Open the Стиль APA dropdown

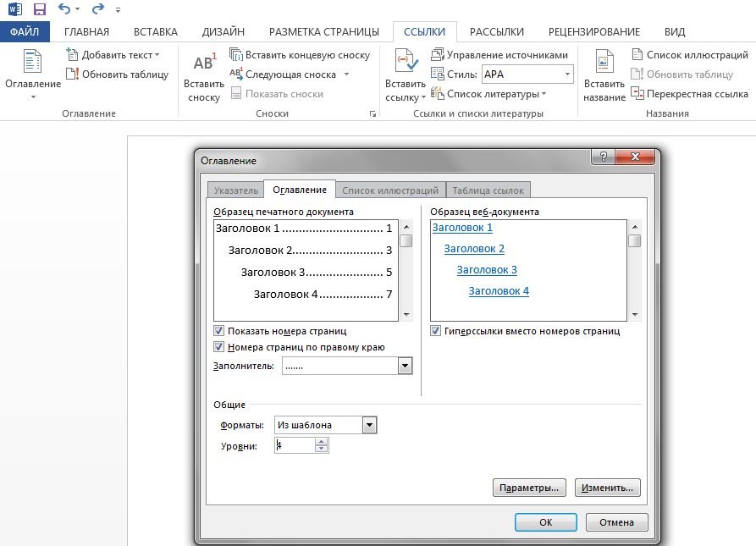pos(566,74)
